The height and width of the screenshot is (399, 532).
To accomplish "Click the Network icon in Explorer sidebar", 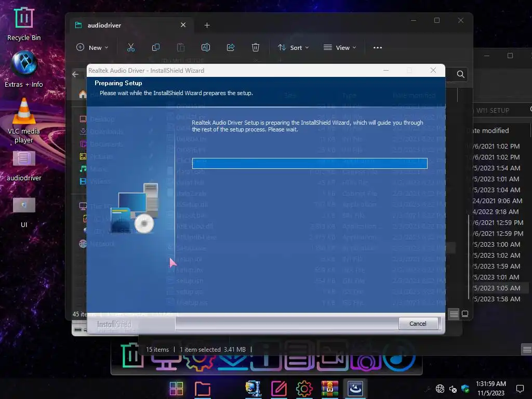I will click(x=83, y=244).
